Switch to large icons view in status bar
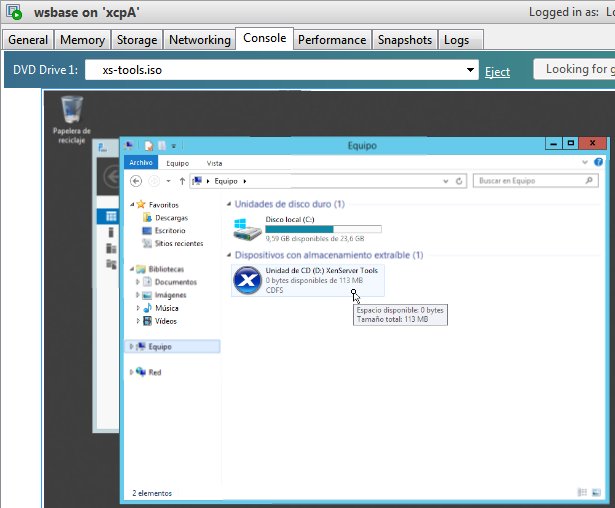The image size is (615, 508). point(596,492)
